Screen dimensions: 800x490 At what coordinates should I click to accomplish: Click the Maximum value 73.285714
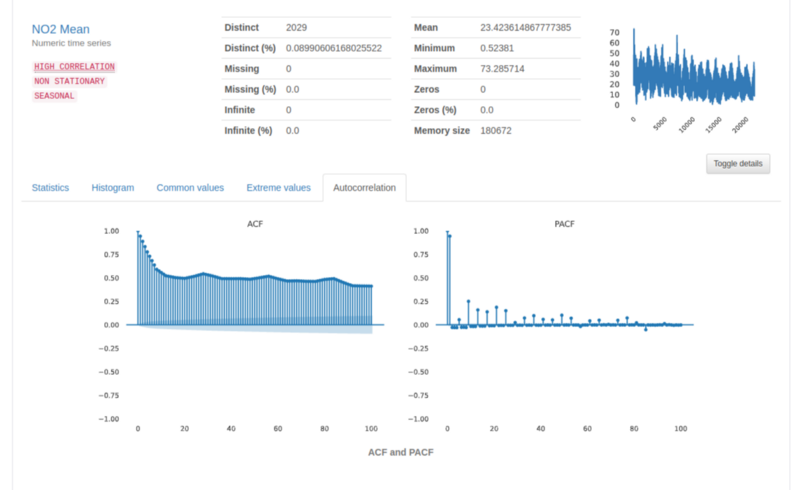click(502, 68)
